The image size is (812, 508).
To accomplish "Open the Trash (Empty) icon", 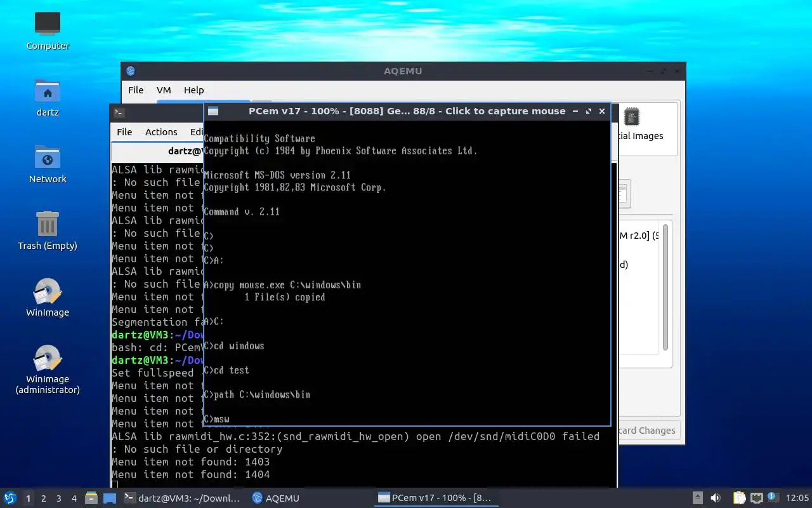I will pos(48,230).
